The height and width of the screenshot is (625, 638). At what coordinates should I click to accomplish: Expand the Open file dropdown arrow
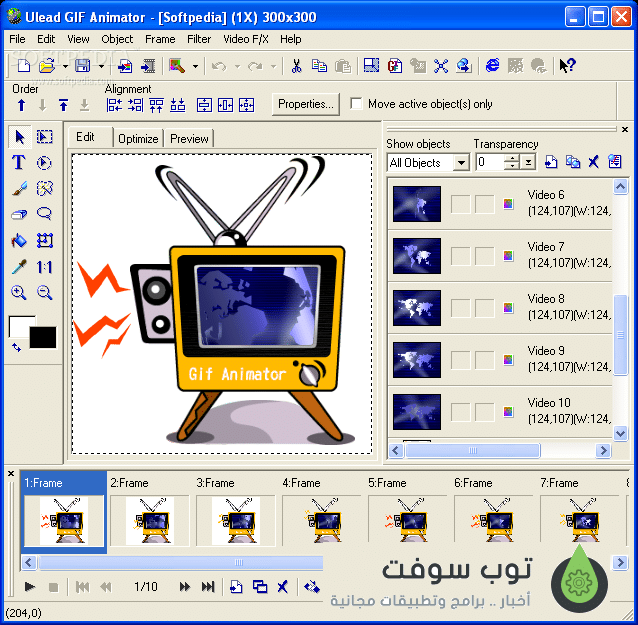tap(65, 66)
